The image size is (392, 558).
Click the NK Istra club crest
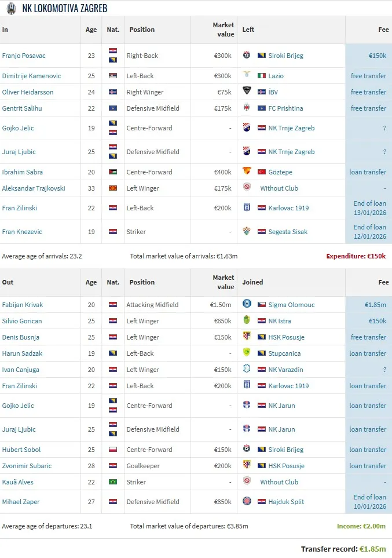click(x=247, y=320)
